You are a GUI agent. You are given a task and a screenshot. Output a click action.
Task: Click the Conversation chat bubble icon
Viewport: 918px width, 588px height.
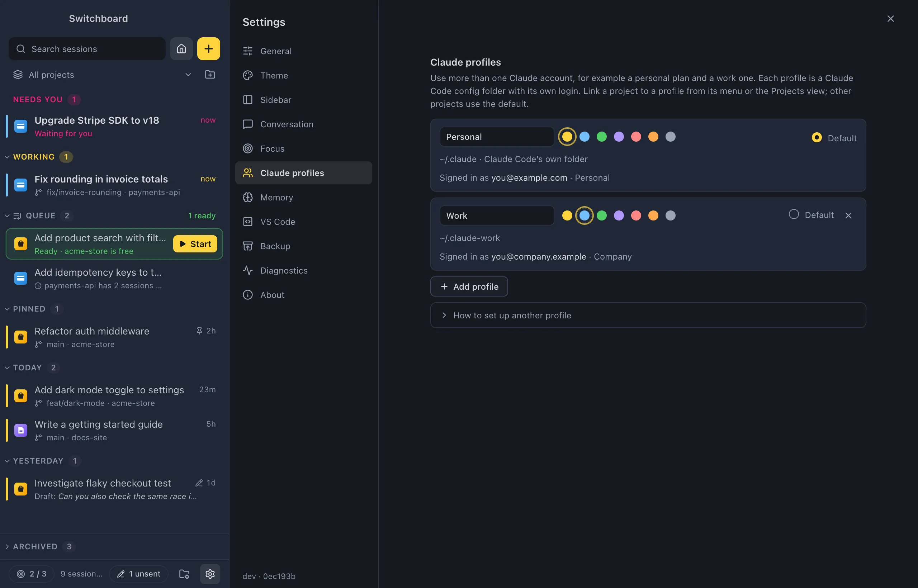[x=248, y=124]
